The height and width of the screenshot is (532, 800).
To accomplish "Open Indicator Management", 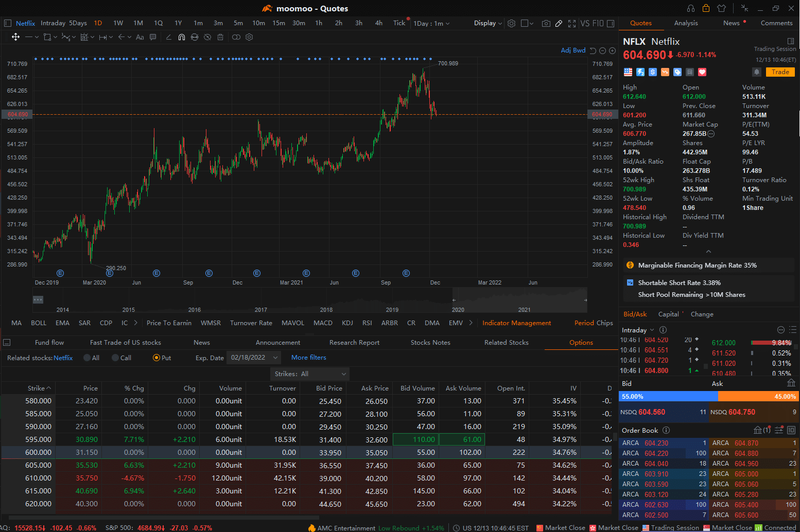I will point(516,323).
